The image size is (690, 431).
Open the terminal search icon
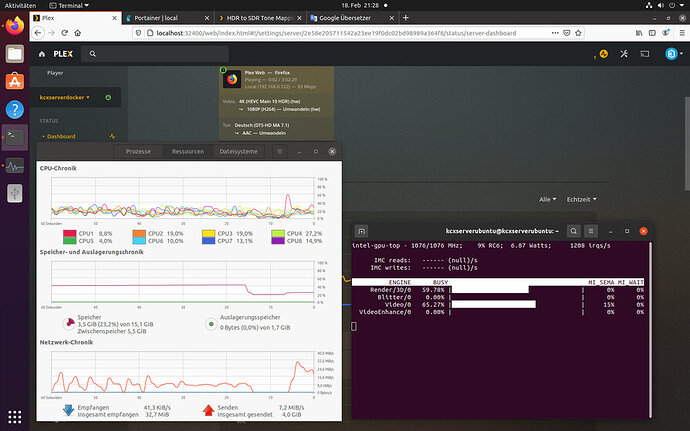tap(573, 231)
